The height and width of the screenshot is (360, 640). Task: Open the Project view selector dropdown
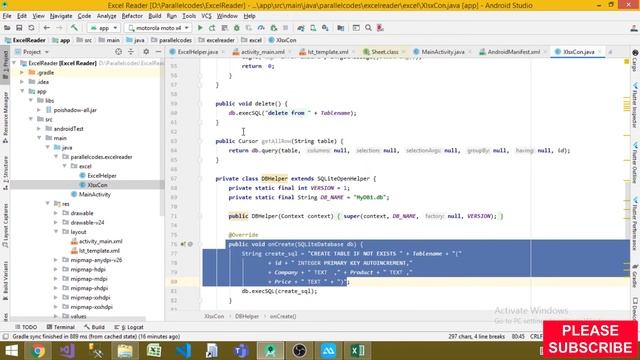pos(32,52)
